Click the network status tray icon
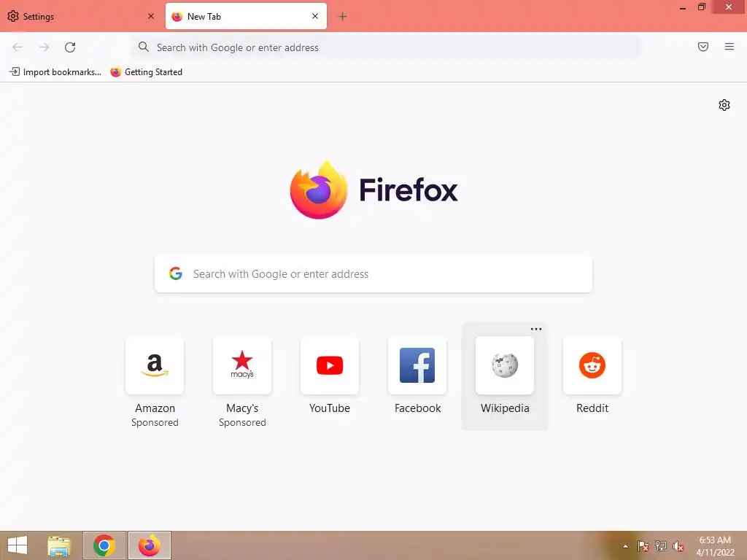This screenshot has height=560, width=747. (x=661, y=546)
